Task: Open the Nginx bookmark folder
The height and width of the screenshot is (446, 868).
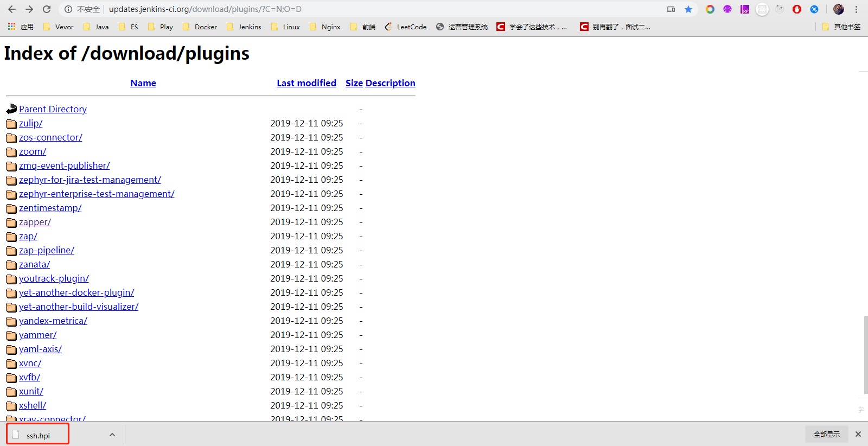Action: point(325,27)
